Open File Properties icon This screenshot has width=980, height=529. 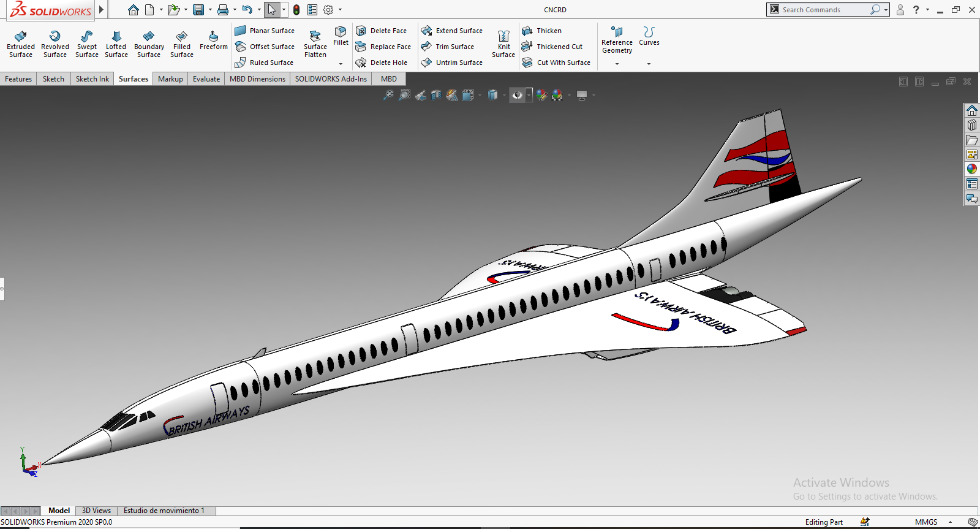(x=312, y=10)
